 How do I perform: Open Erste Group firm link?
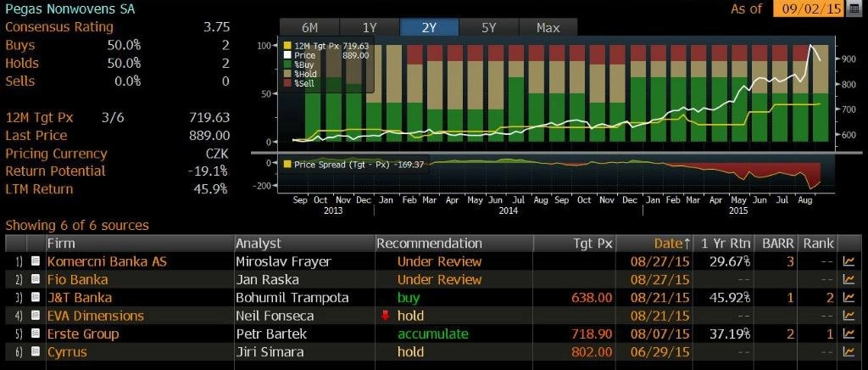pyautogui.click(x=83, y=334)
